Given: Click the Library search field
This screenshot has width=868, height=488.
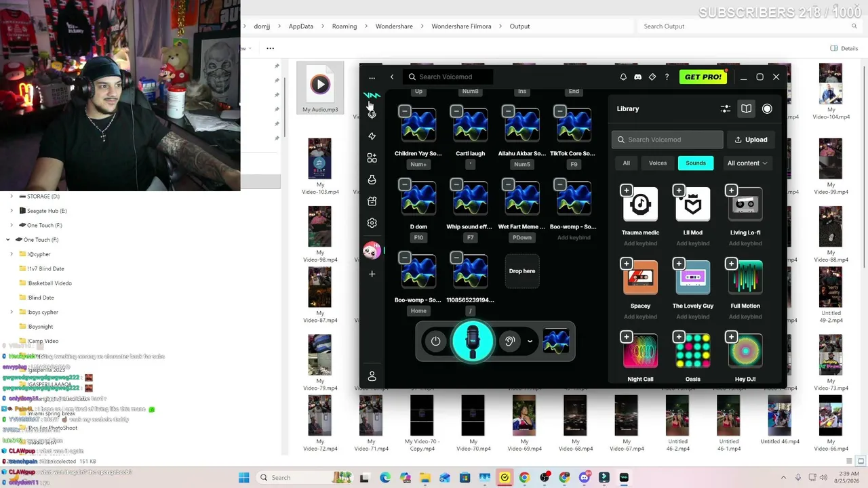Looking at the screenshot, I should pos(667,140).
